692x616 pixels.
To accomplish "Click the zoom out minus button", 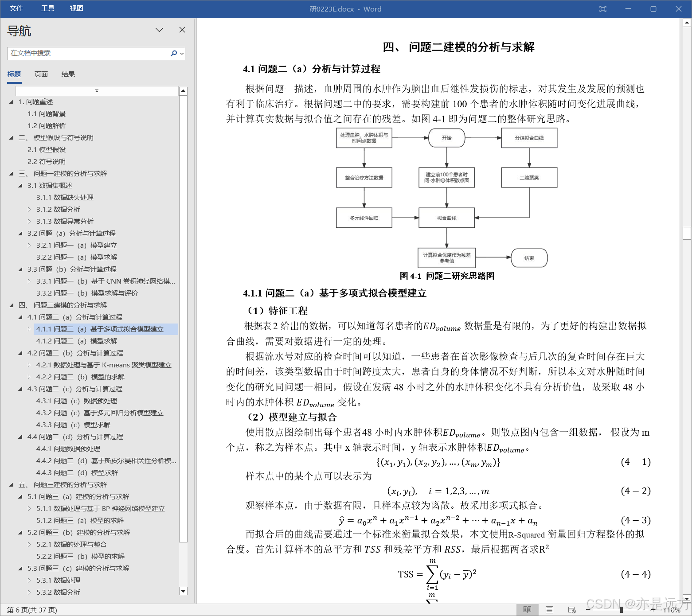I will [588, 610].
